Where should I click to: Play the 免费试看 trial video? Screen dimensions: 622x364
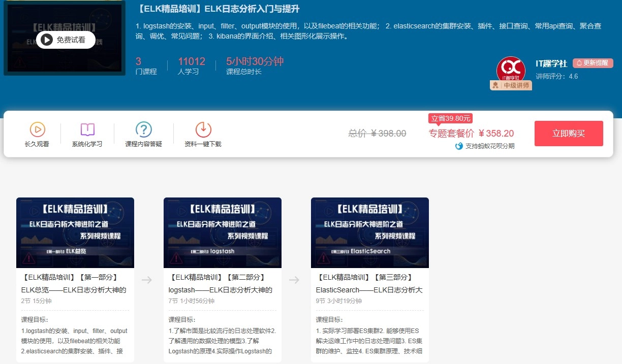(66, 39)
